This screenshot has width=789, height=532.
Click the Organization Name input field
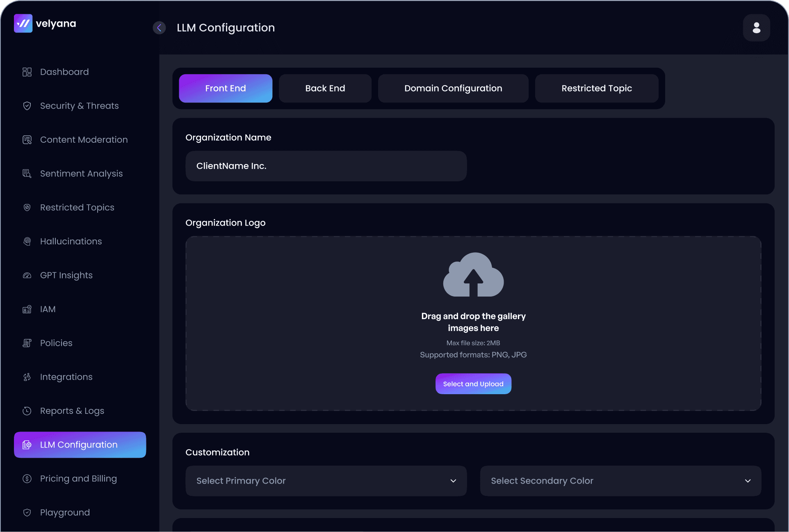pyautogui.click(x=326, y=166)
